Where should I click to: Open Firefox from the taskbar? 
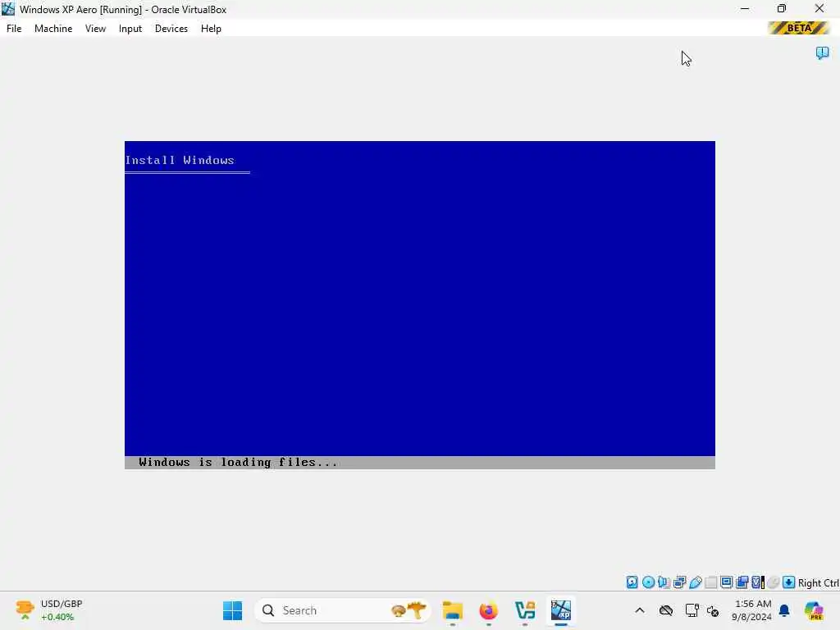click(x=489, y=610)
